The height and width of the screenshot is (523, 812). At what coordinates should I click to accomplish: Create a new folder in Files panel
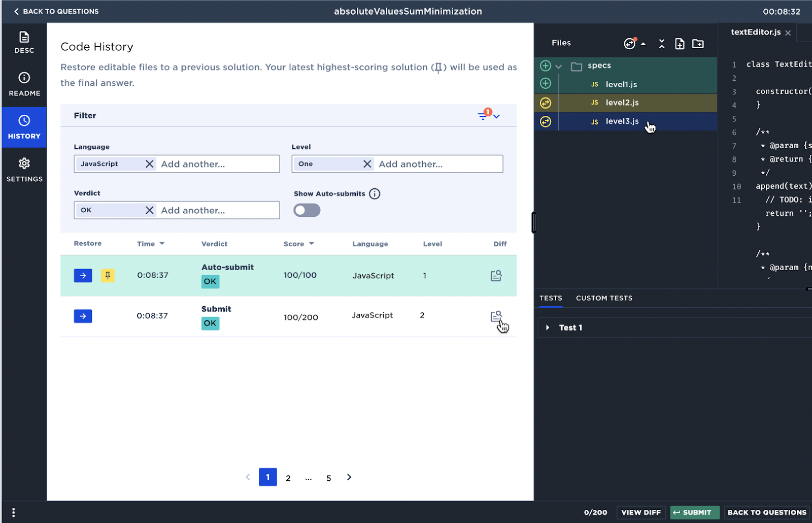(698, 44)
